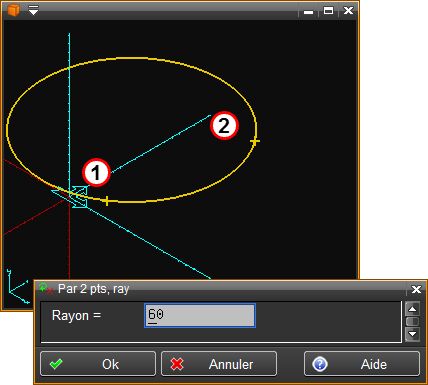Open help with the Aide button
428x385 pixels.
pos(362,364)
